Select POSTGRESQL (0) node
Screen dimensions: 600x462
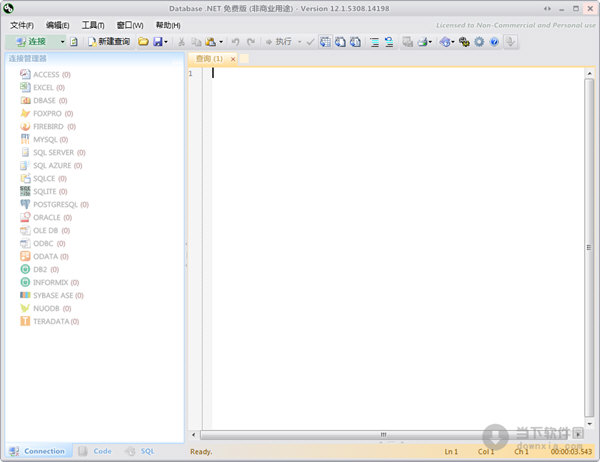pos(54,204)
